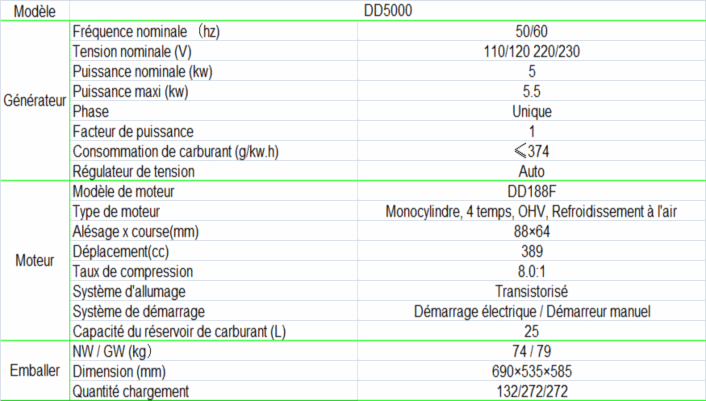The image size is (706, 401).
Task: Click the DD188F engine model value
Action: 531,191
